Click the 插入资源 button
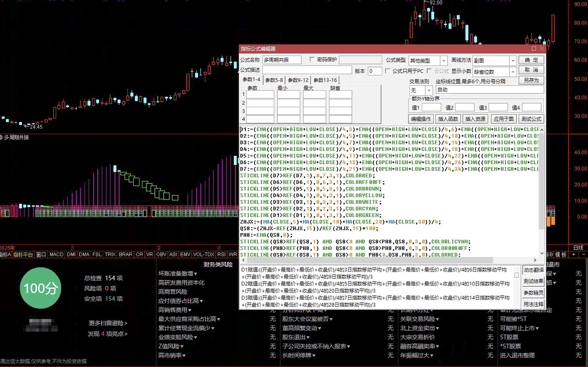This screenshot has width=588, height=367. tap(475, 119)
